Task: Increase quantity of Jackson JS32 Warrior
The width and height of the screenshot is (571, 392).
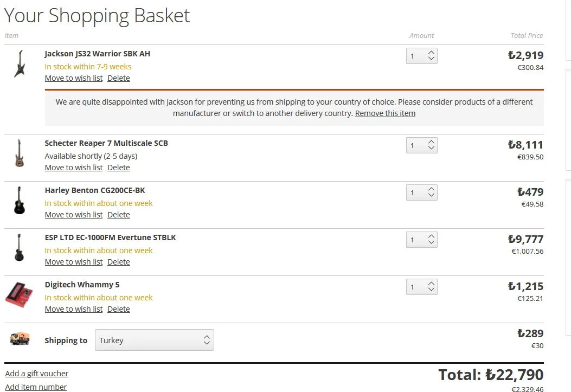Action: 431,53
